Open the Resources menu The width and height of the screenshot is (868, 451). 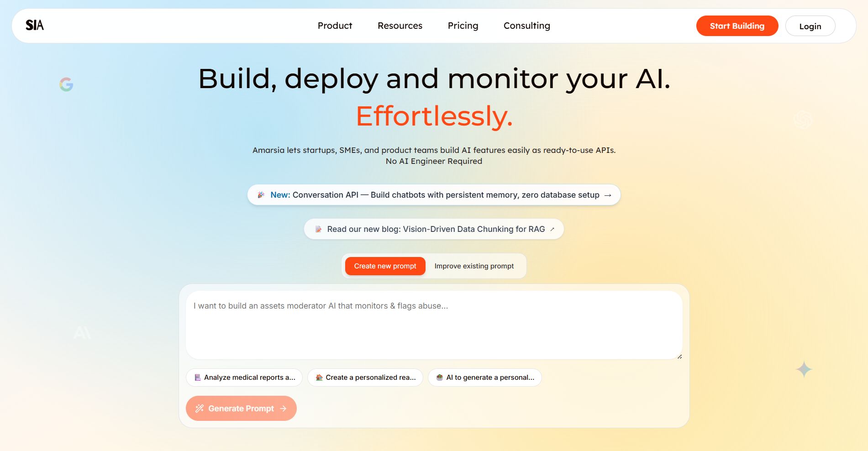(400, 26)
